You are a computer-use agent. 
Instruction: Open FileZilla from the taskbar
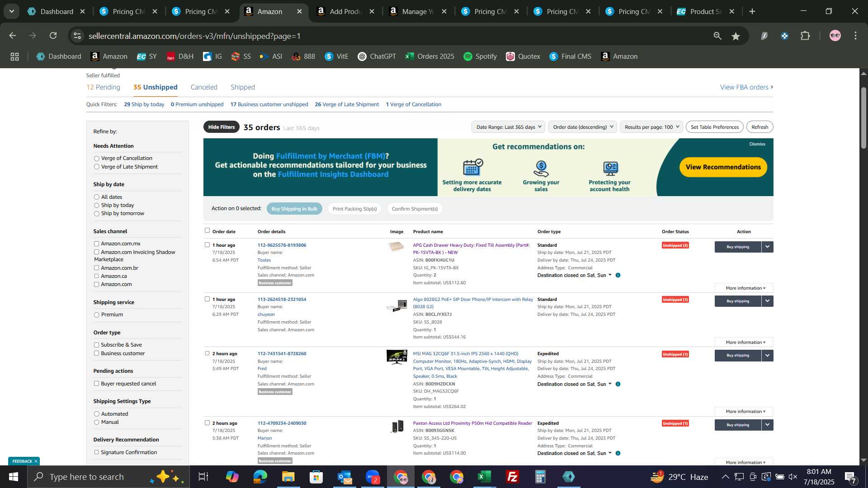tap(513, 477)
